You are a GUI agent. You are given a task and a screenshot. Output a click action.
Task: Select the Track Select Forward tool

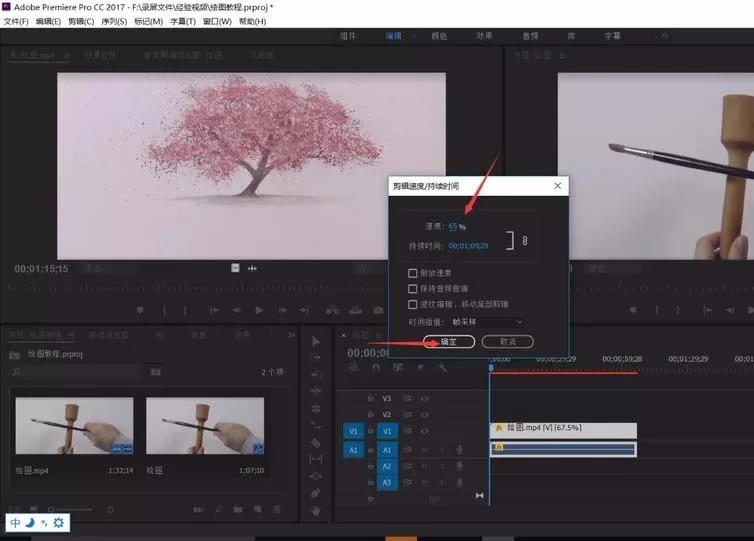pos(315,357)
